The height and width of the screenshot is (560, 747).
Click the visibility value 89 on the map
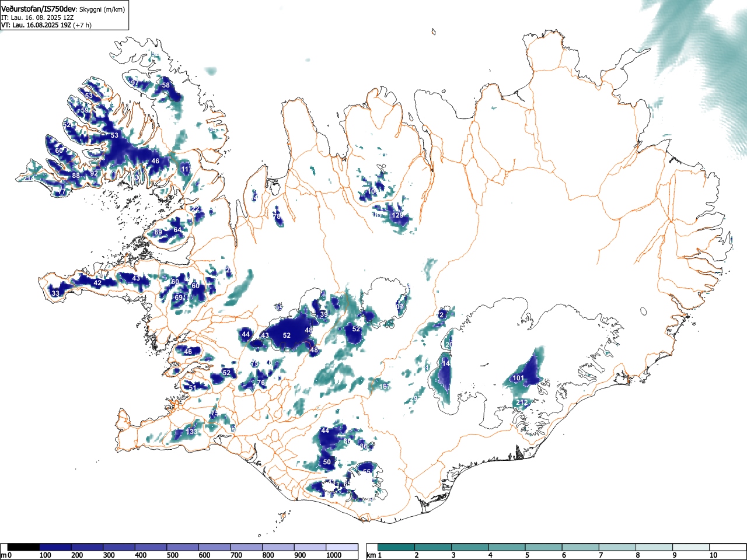(158, 232)
